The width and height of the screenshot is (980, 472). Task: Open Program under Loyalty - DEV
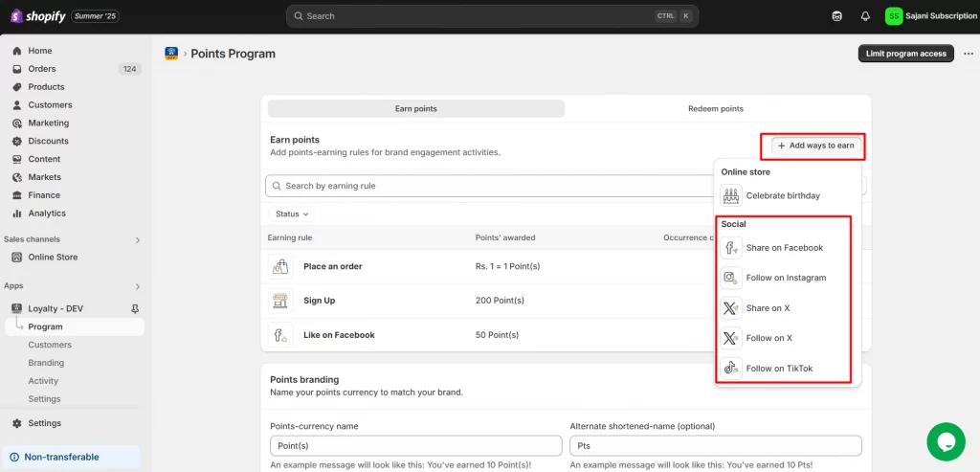[75, 327]
